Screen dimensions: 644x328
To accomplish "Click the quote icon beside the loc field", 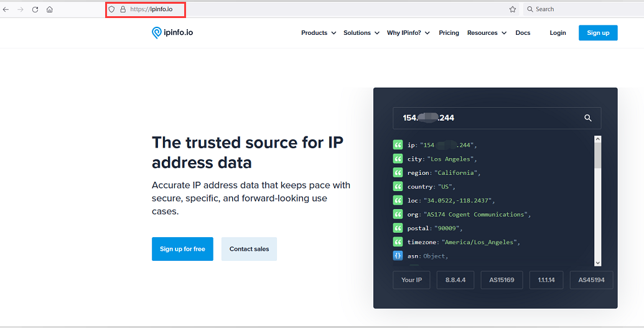I will pyautogui.click(x=398, y=200).
